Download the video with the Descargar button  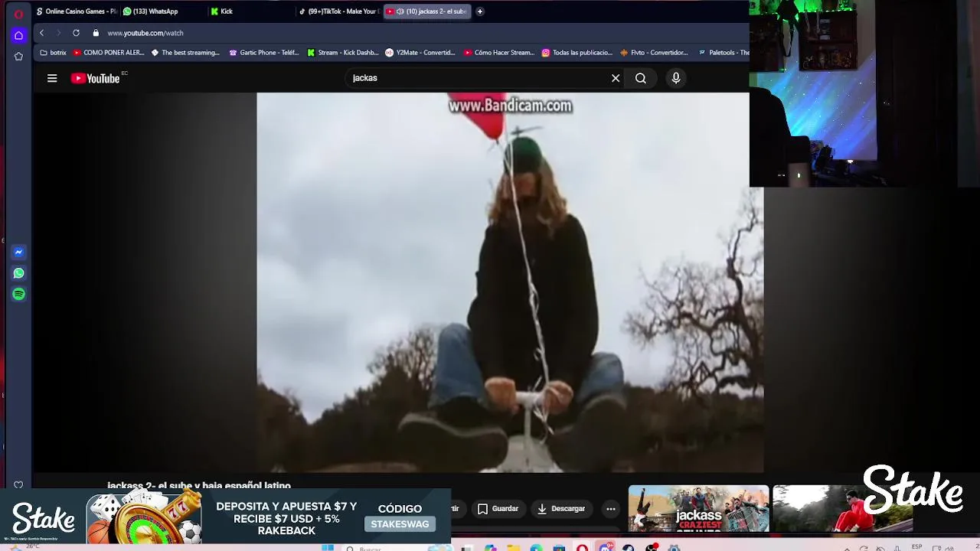[561, 509]
